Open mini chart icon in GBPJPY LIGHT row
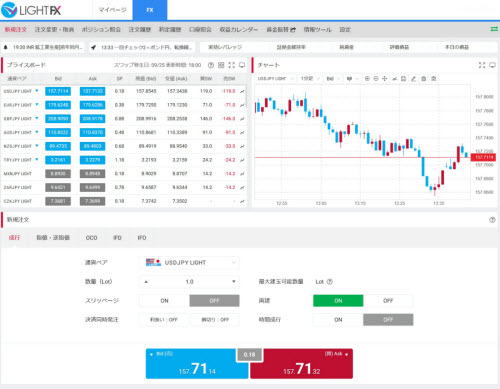 point(242,119)
